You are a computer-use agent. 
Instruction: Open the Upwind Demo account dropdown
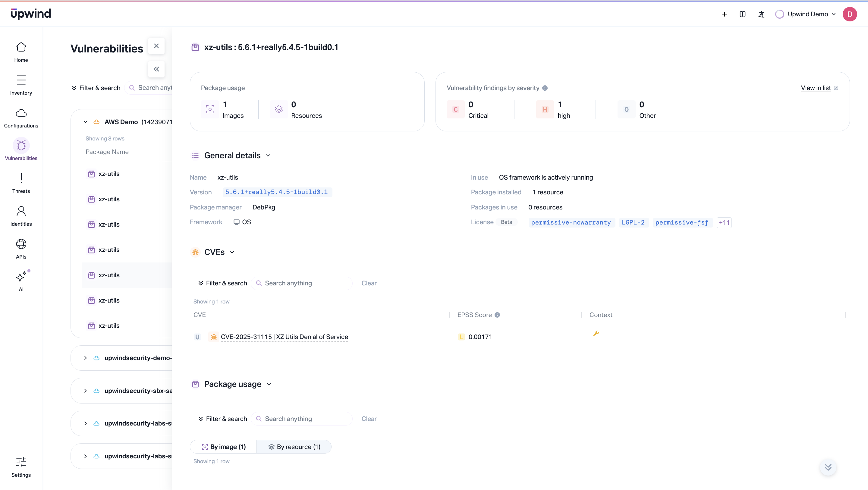(x=806, y=14)
